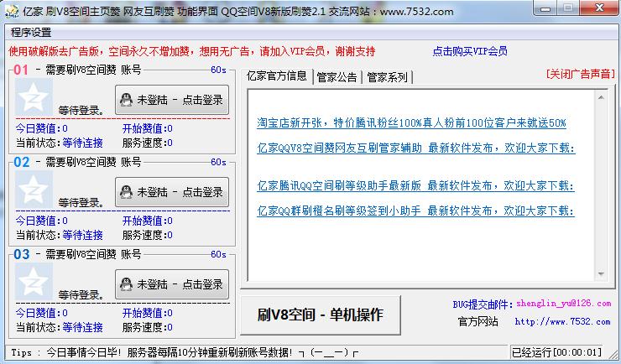The height and width of the screenshot is (364, 621).
Task: Click 今日赞值:0 under account 01
Action: [42, 128]
